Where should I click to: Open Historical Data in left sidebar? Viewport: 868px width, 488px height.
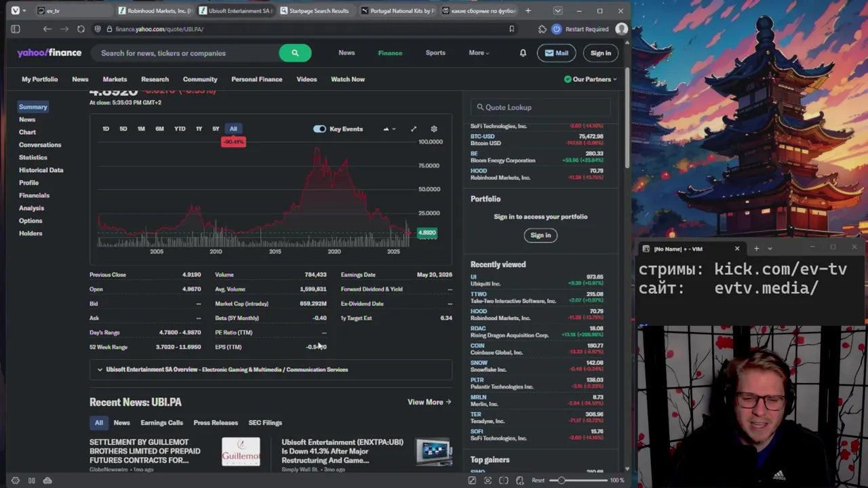[41, 170]
